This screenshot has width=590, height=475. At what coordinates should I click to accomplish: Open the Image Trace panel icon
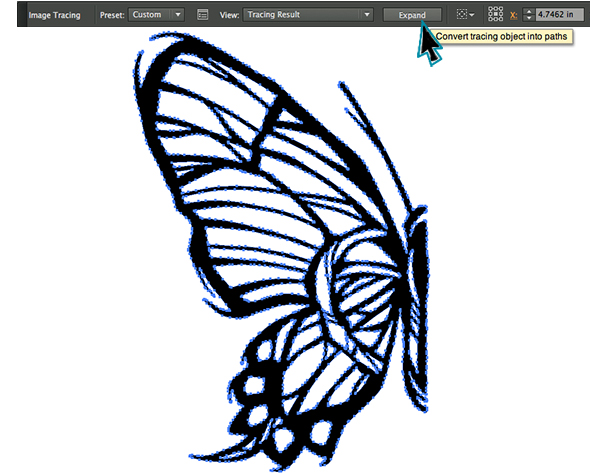(202, 15)
